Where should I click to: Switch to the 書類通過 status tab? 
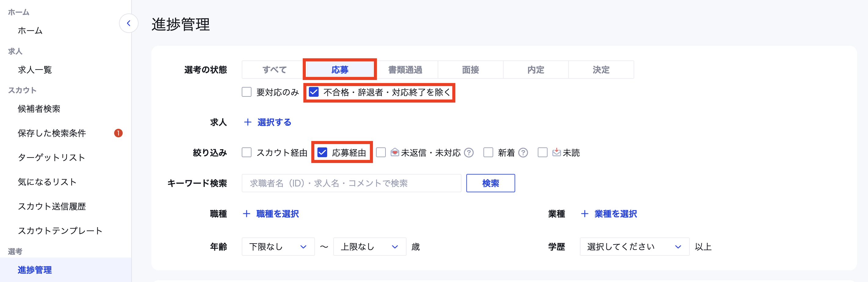[405, 69]
